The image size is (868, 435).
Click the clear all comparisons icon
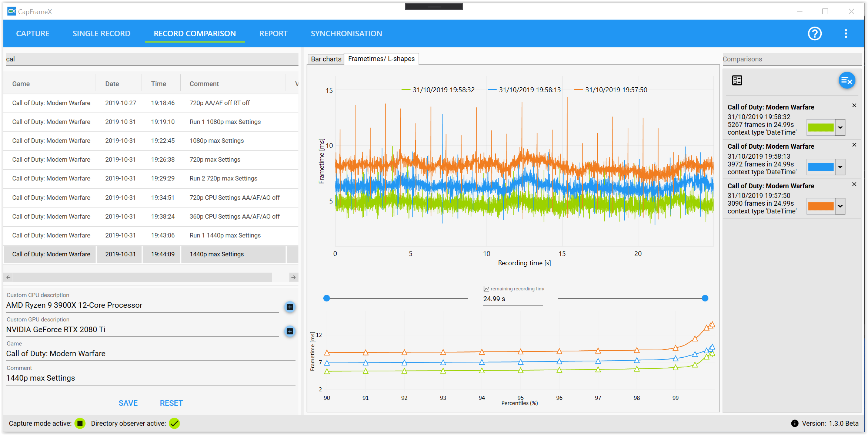point(847,80)
